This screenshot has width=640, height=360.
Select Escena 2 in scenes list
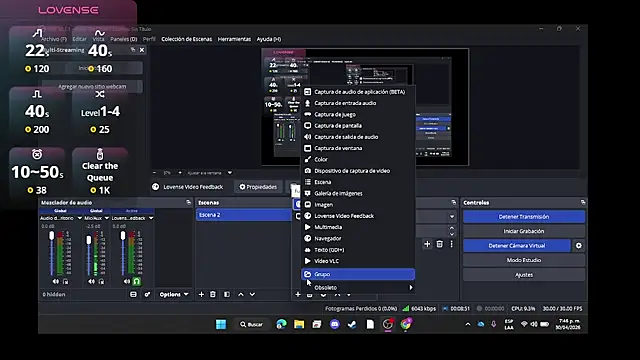pyautogui.click(x=244, y=215)
